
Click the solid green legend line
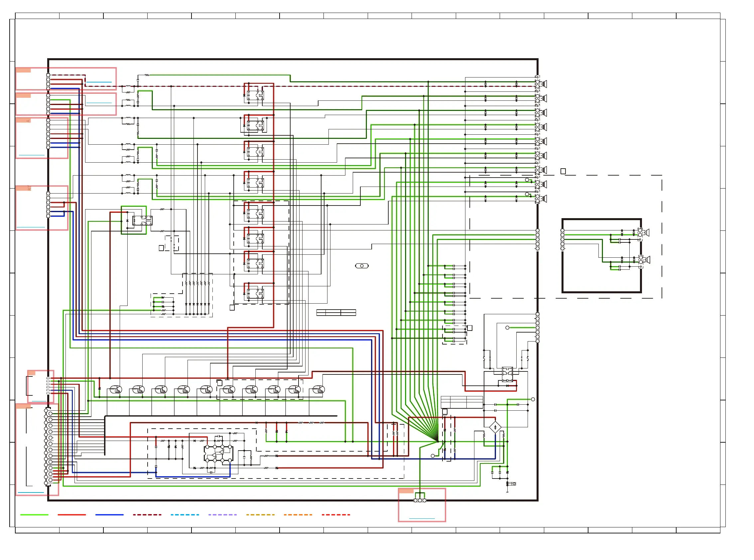34,514
